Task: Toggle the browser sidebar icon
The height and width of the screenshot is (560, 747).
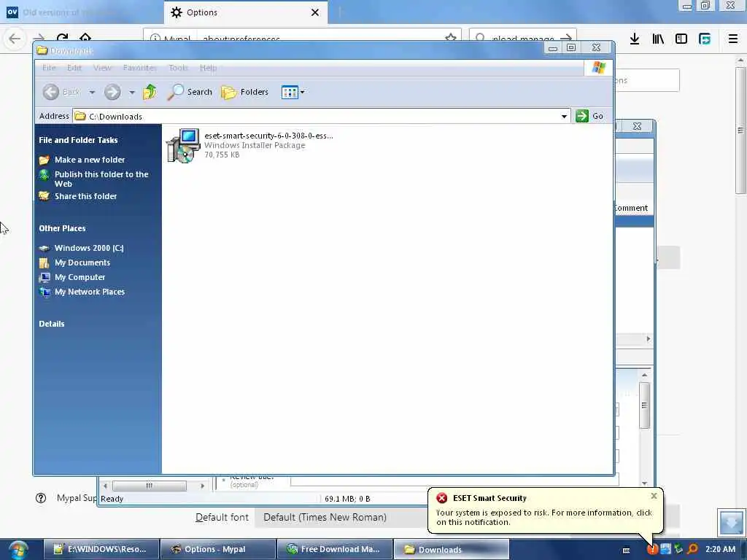Action: pyautogui.click(x=681, y=39)
